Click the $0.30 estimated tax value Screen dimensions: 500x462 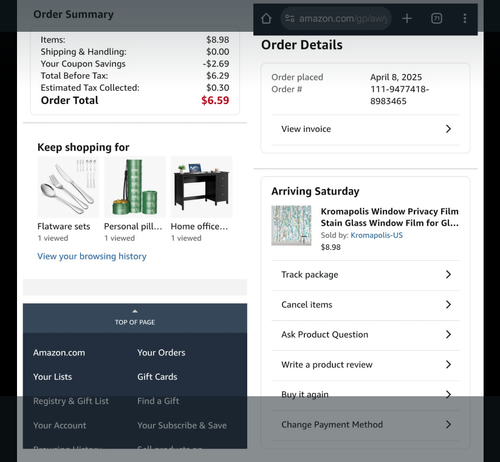(x=218, y=88)
